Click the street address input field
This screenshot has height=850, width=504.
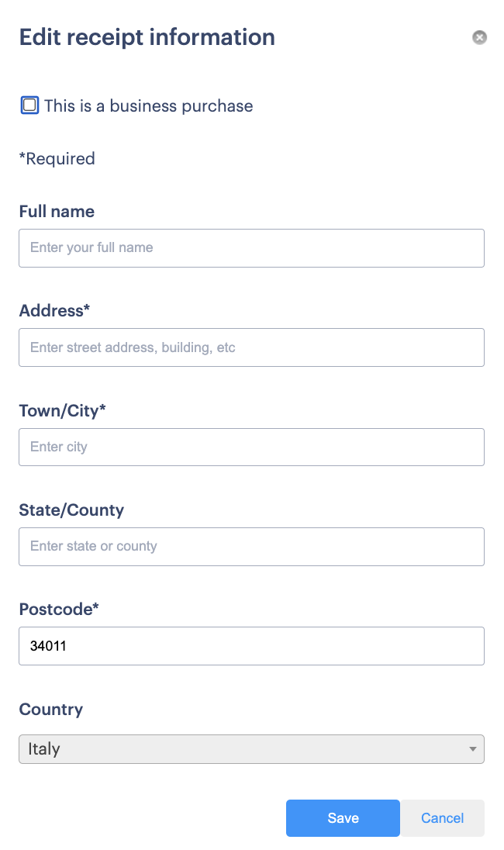251,347
